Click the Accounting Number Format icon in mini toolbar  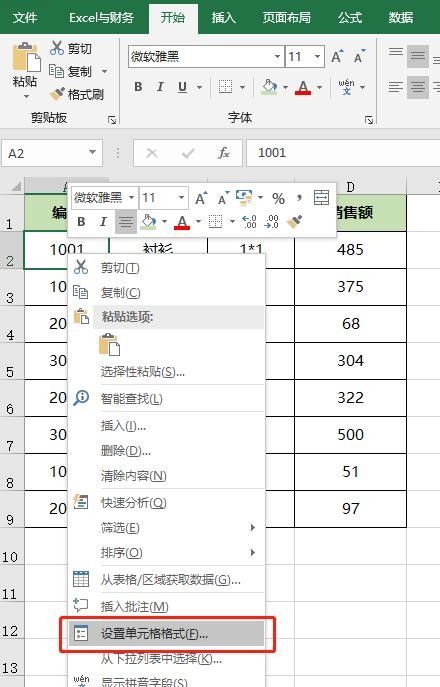(x=244, y=198)
